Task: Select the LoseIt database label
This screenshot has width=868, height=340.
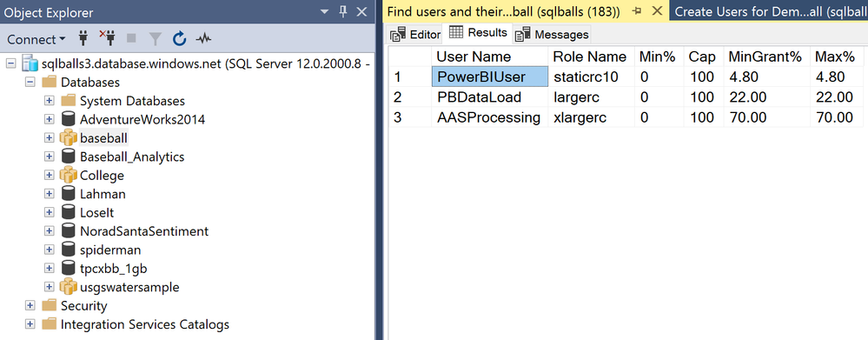Action: 96,213
